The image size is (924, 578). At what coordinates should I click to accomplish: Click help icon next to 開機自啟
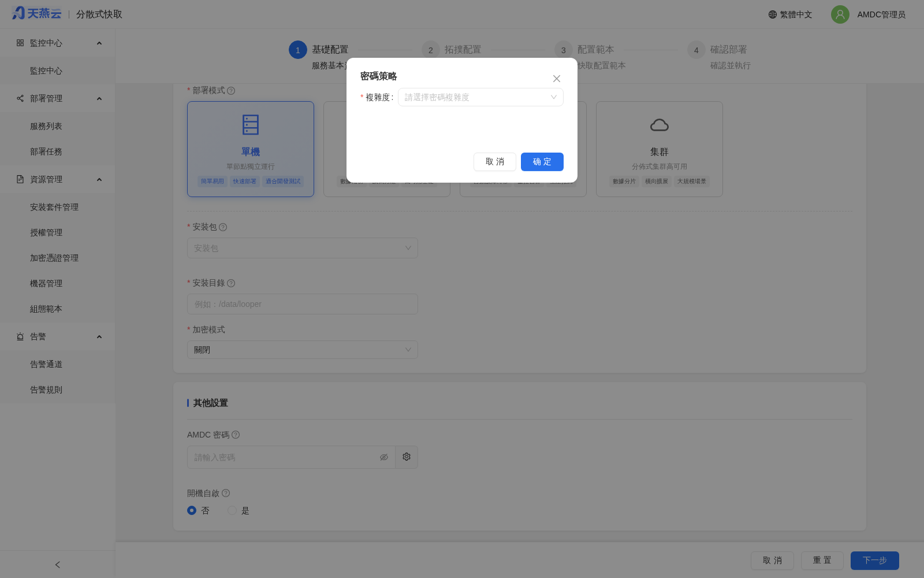[x=226, y=493]
